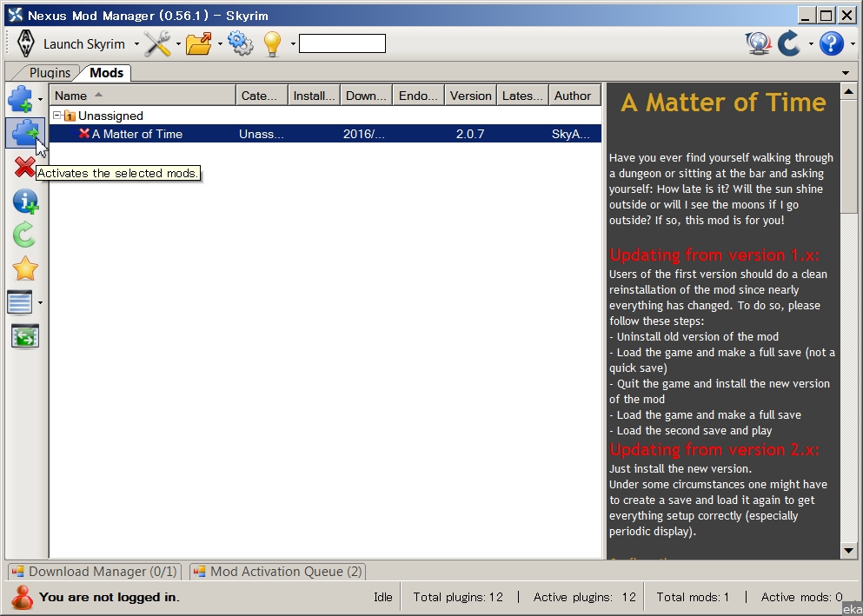This screenshot has width=863, height=616.
Task: Switch to the Plugins tab
Action: pos(50,73)
